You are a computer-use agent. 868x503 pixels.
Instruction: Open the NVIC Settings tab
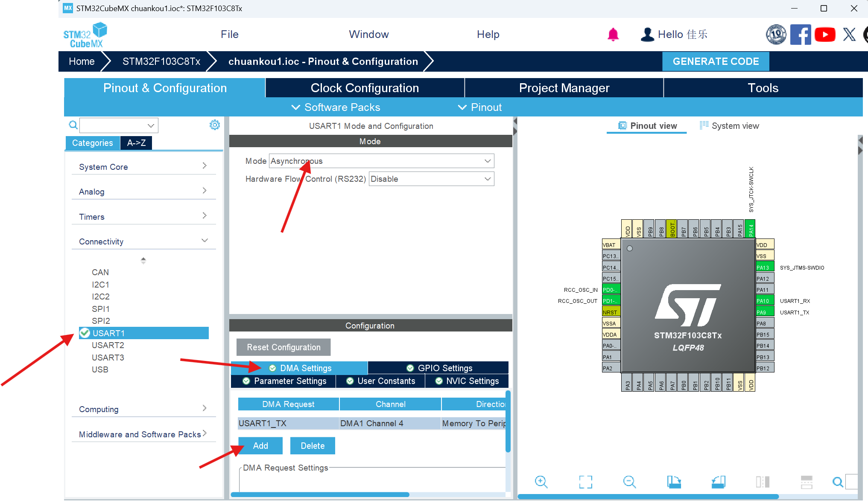(467, 381)
